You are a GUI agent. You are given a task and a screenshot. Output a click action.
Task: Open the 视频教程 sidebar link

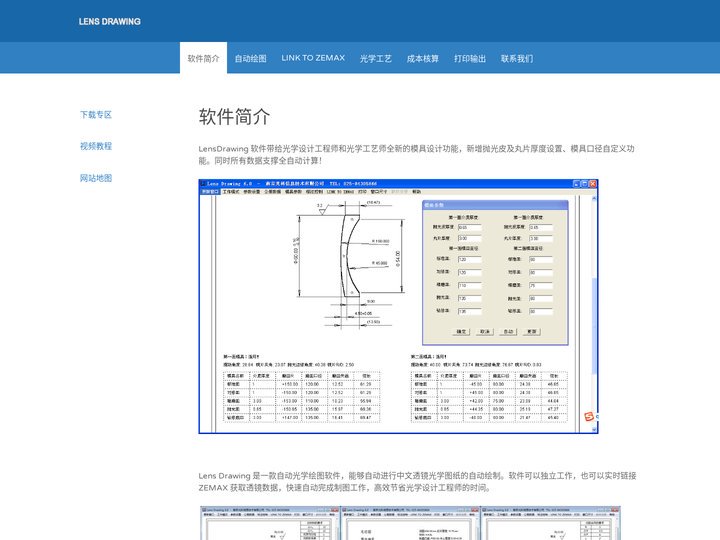tap(96, 146)
